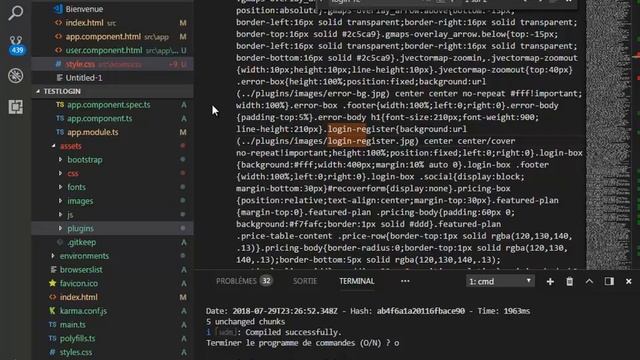Screen dimensions: 640x360
Task: Switch to the PROBLÈMES tab
Action: pyautogui.click(x=236, y=281)
